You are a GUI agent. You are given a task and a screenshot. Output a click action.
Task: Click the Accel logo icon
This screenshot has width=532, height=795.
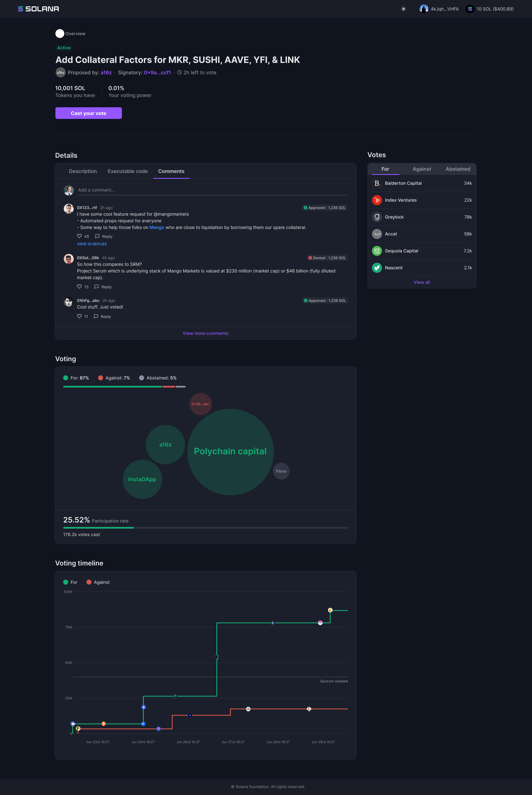pyautogui.click(x=377, y=234)
